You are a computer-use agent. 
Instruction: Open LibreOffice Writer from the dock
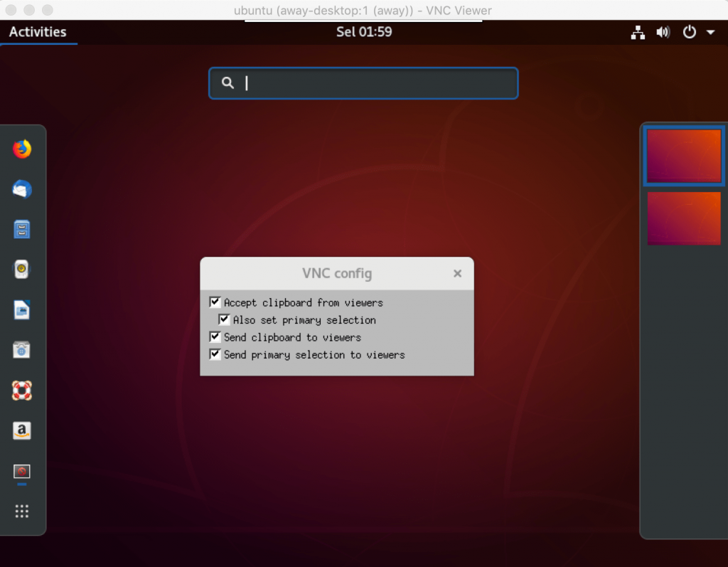point(22,310)
